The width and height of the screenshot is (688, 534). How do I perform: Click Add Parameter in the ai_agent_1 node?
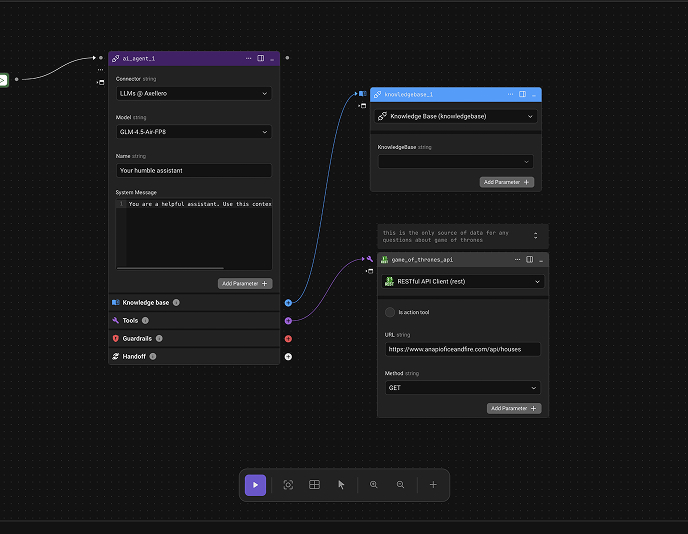245,284
